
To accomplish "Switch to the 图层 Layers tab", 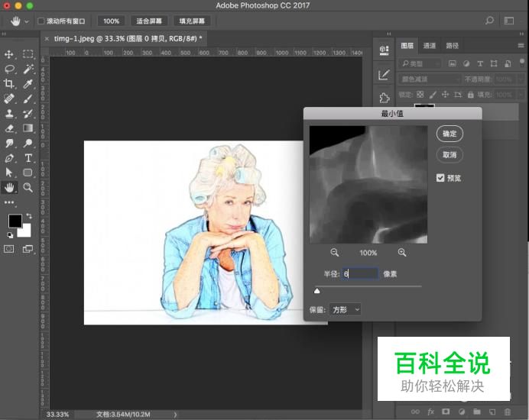I will [407, 46].
